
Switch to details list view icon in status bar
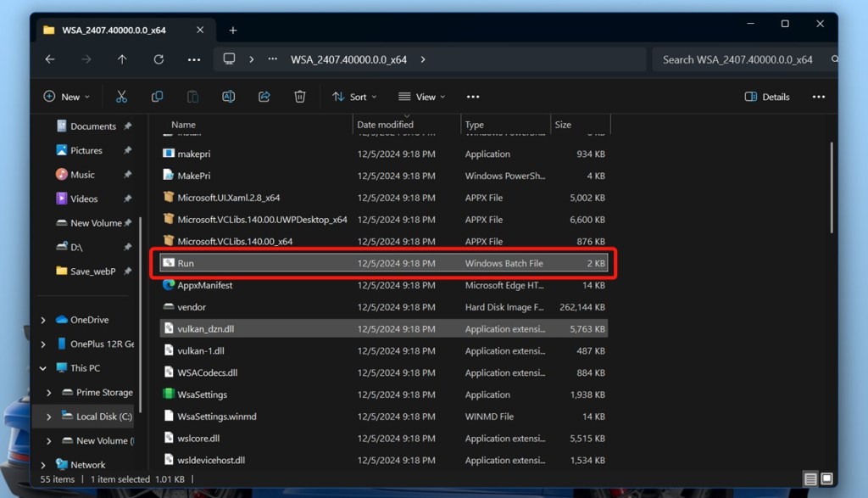pyautogui.click(x=810, y=478)
